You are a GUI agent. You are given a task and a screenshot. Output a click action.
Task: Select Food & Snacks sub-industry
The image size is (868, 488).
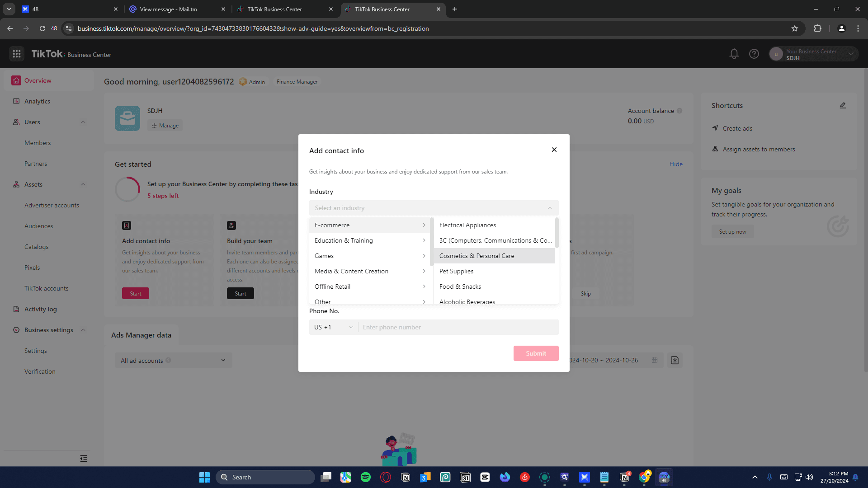[x=495, y=286]
